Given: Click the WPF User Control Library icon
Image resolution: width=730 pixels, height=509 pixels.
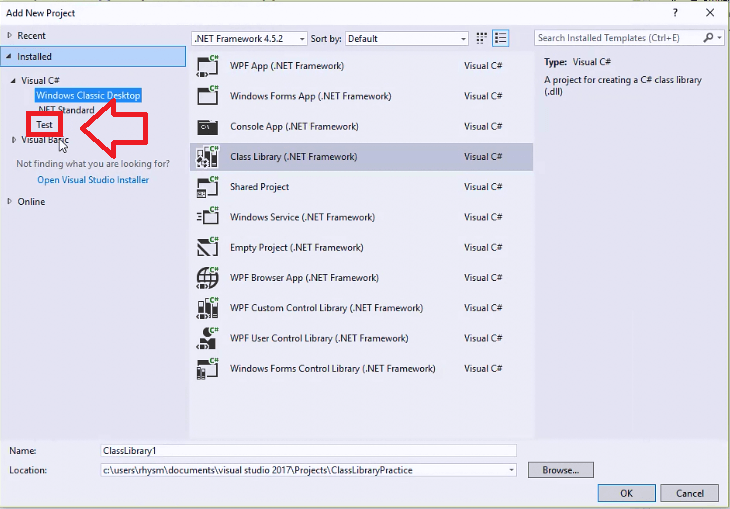Looking at the screenshot, I should point(208,339).
